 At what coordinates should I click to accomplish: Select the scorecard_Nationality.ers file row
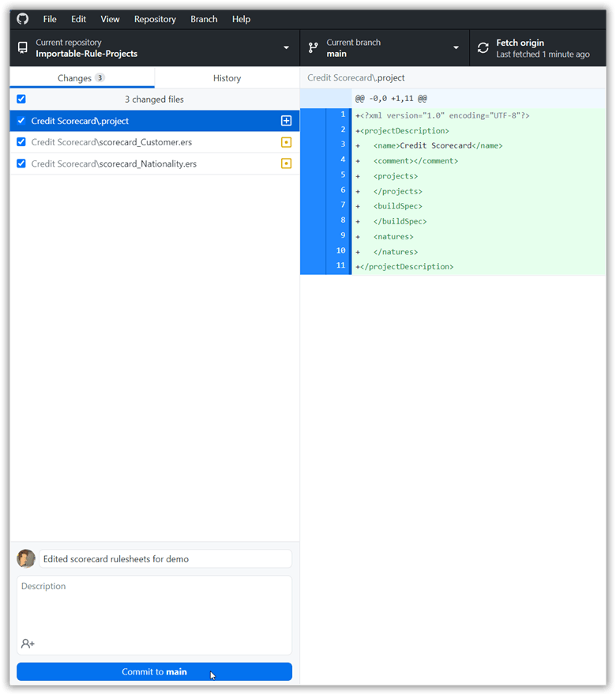[x=154, y=163]
